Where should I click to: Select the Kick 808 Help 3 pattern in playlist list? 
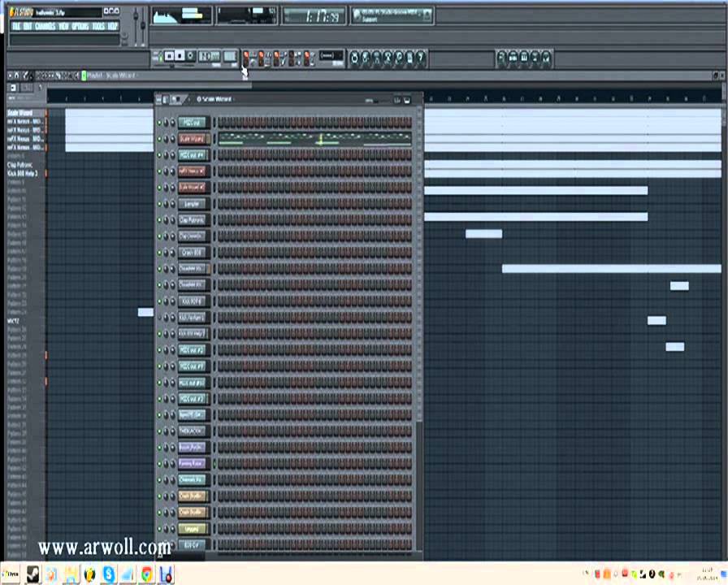[22, 174]
